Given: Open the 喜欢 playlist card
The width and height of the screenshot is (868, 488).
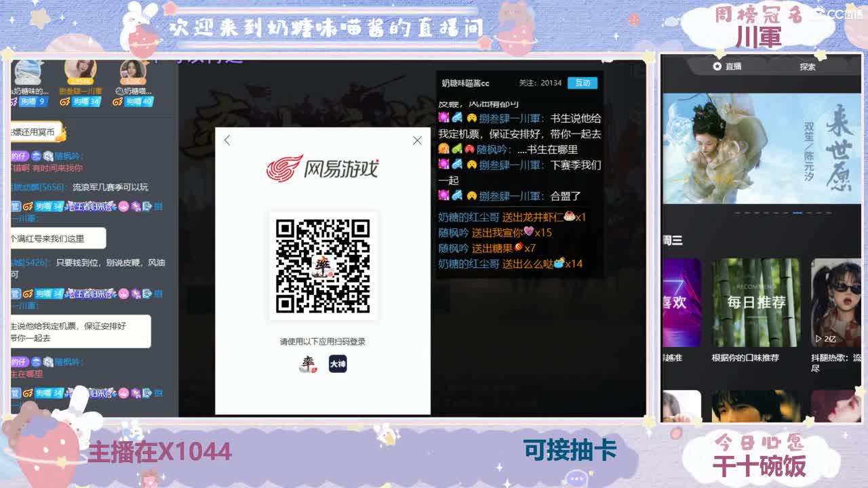Looking at the screenshot, I should click(x=682, y=302).
